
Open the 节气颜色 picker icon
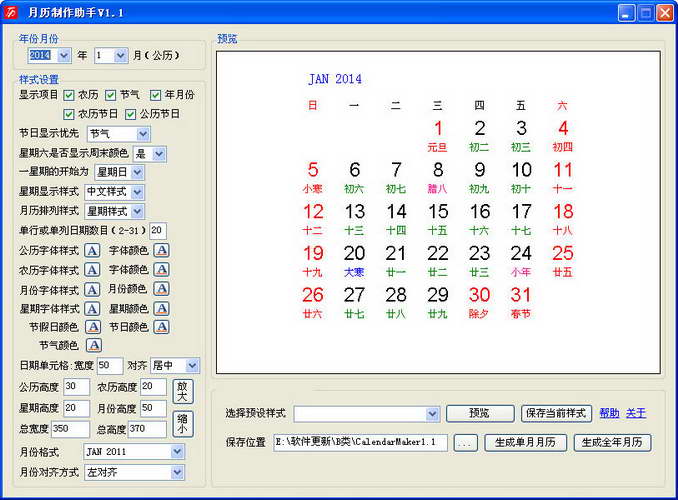pyautogui.click(x=94, y=345)
